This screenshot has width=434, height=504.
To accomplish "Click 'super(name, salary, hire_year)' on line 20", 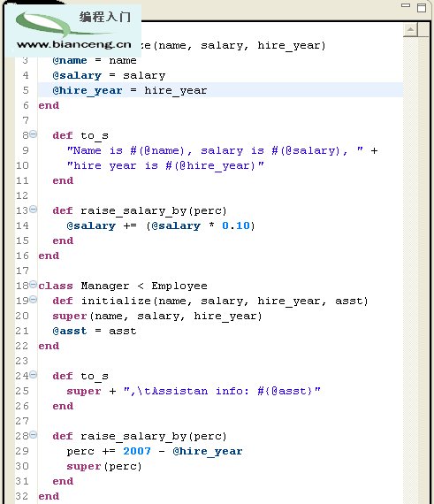I will [157, 317].
